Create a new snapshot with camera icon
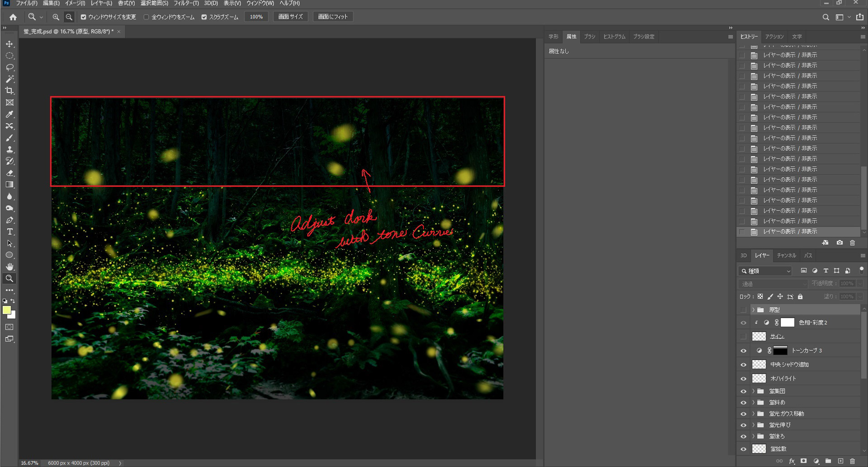Screen dimensions: 868x467 (840, 243)
